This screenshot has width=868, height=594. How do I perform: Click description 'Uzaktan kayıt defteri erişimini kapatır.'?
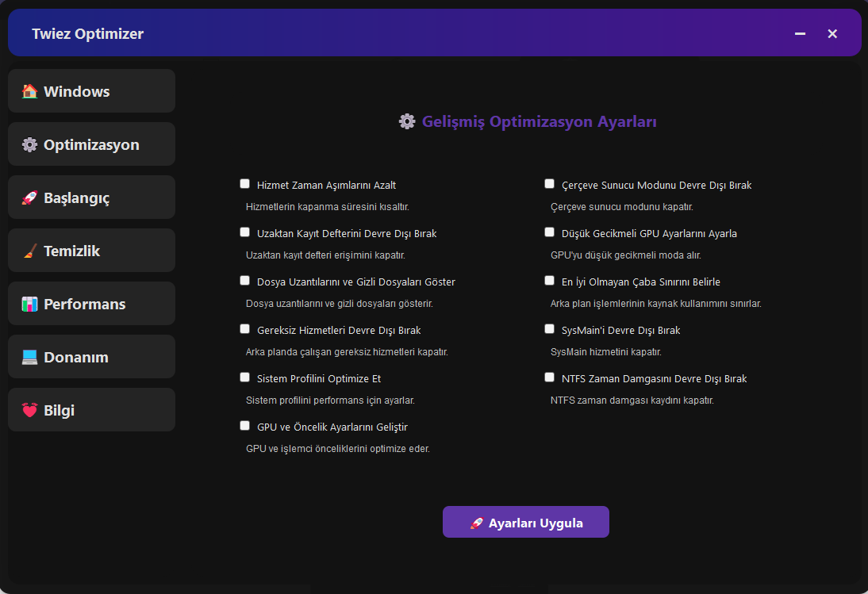[325, 255]
